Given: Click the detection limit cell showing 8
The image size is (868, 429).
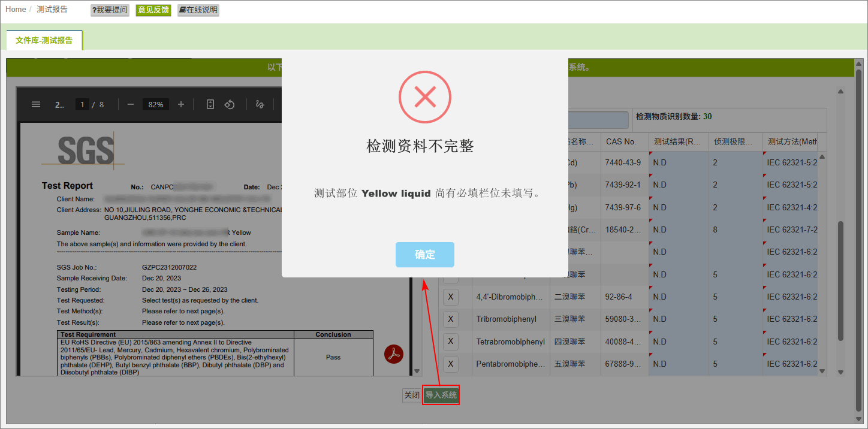Looking at the screenshot, I should click(x=736, y=229).
